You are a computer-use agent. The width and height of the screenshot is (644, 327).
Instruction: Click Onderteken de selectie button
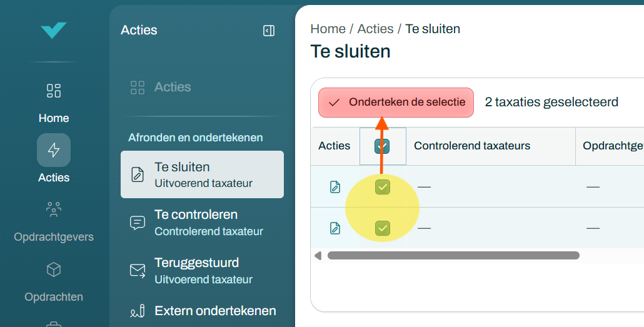pyautogui.click(x=396, y=103)
